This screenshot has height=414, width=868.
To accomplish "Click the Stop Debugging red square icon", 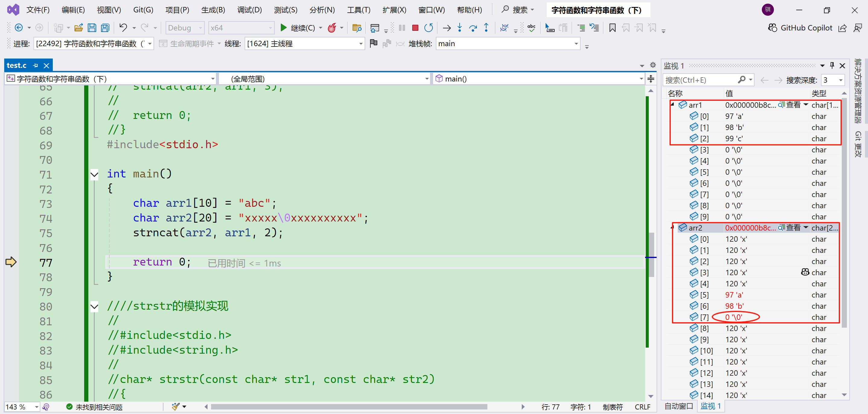I will tap(415, 28).
